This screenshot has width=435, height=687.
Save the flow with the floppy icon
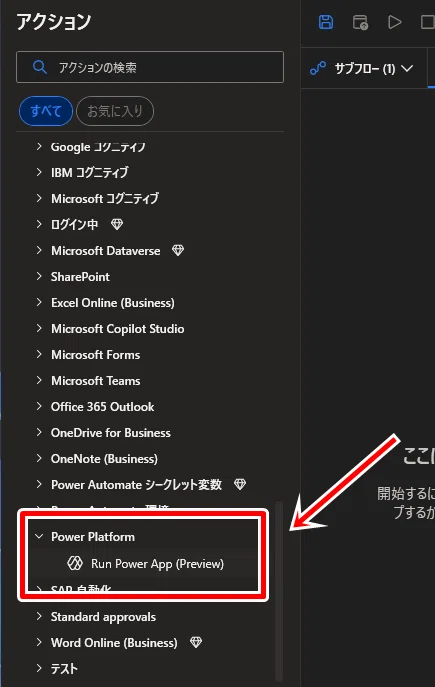tap(325, 22)
